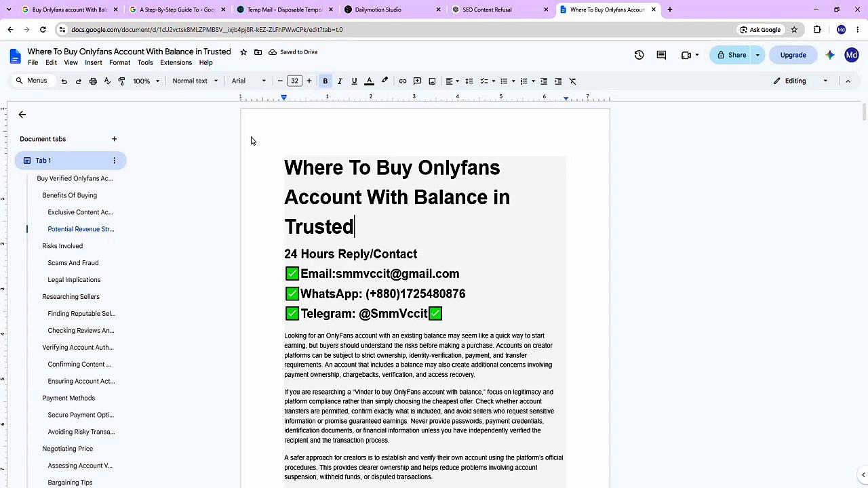
Task: Open the Edit menu
Action: (51, 62)
